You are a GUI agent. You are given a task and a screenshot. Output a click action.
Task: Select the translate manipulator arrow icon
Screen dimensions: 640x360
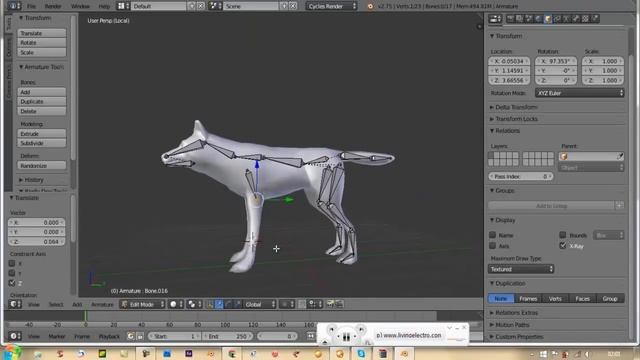[219, 304]
